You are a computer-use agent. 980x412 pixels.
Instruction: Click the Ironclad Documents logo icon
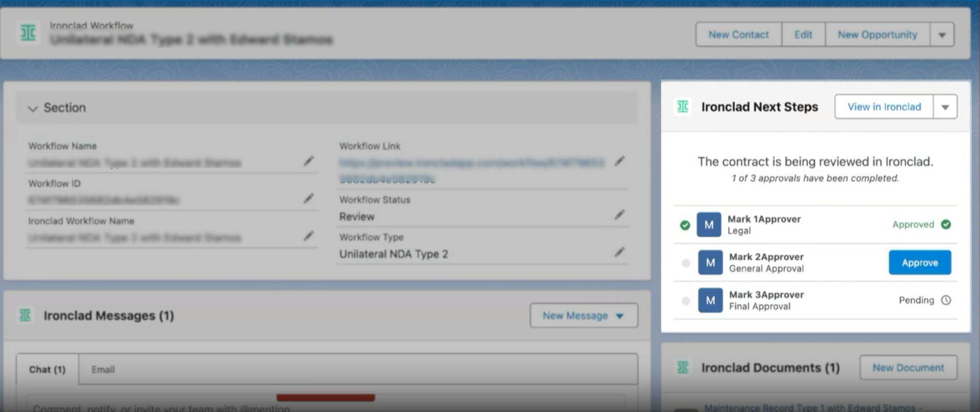[x=683, y=367]
